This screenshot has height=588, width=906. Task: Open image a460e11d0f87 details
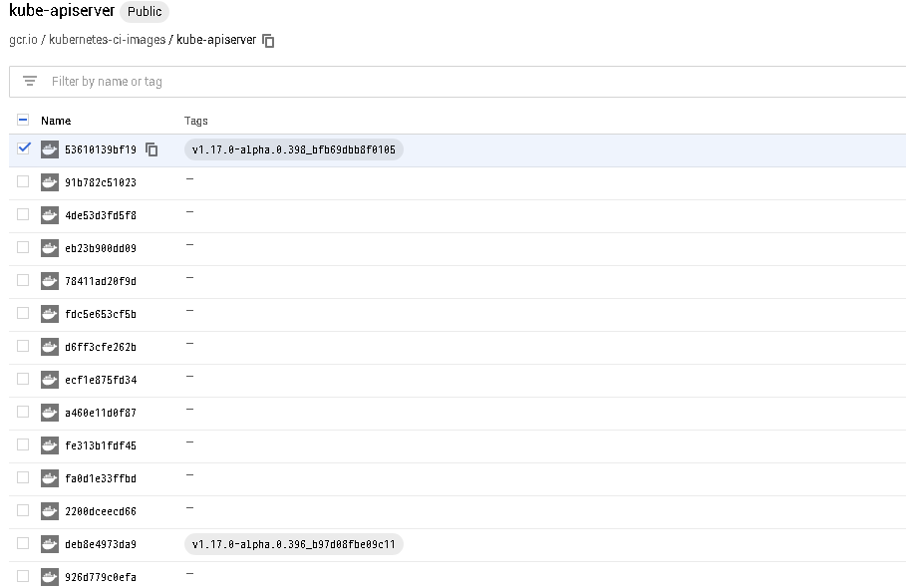[101, 414]
